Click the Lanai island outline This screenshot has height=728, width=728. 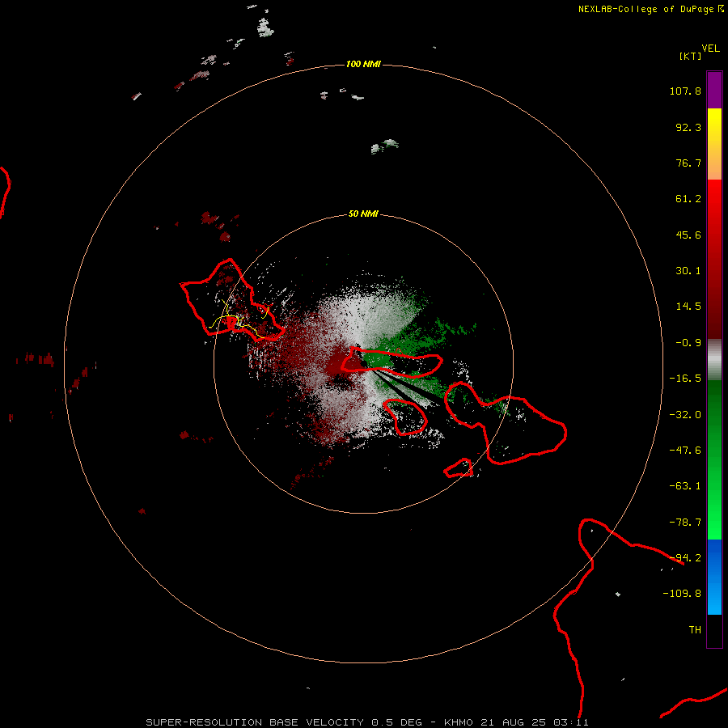[405, 417]
